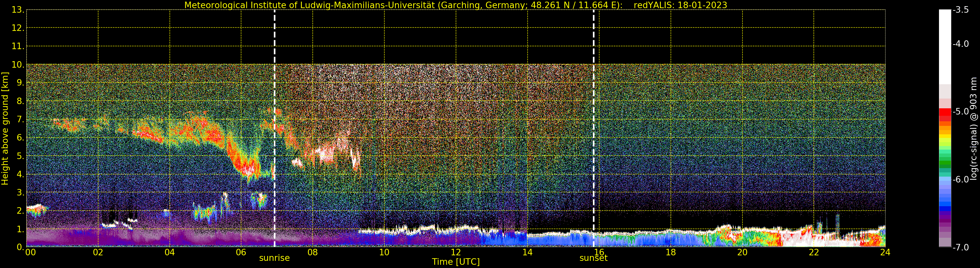Click the y-axis tick label '8.'
The image size is (980, 268).
[x=21, y=101]
